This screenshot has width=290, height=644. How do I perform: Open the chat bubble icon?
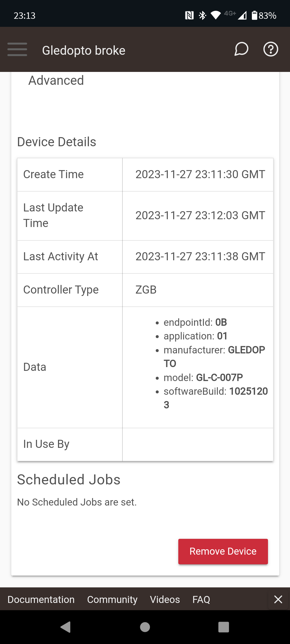tap(241, 49)
